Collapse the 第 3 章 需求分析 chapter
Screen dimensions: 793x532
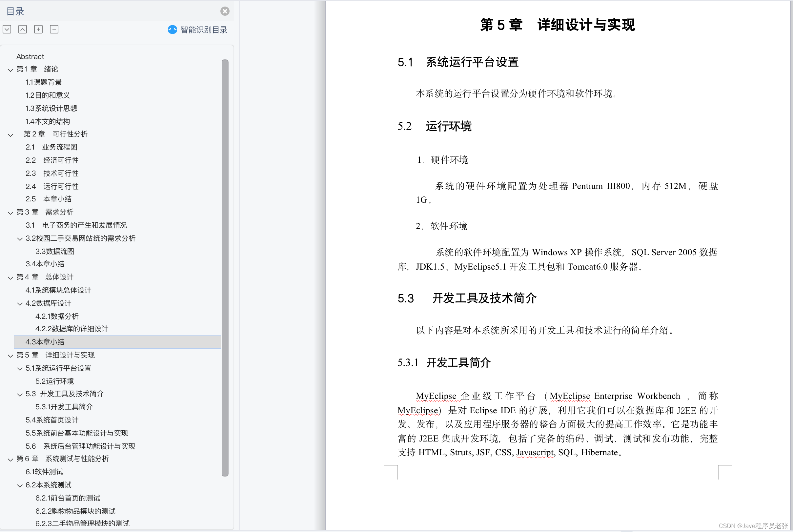pyautogui.click(x=10, y=213)
